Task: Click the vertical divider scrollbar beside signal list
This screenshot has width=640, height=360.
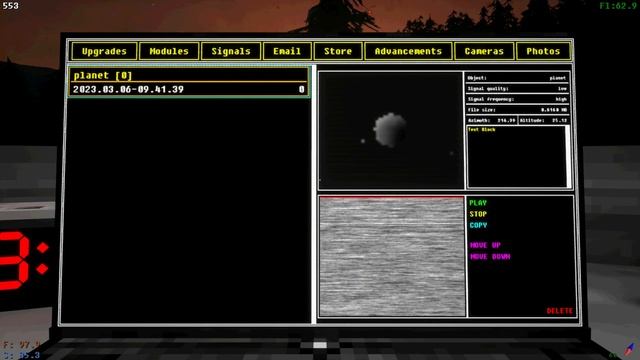Action: [314, 194]
